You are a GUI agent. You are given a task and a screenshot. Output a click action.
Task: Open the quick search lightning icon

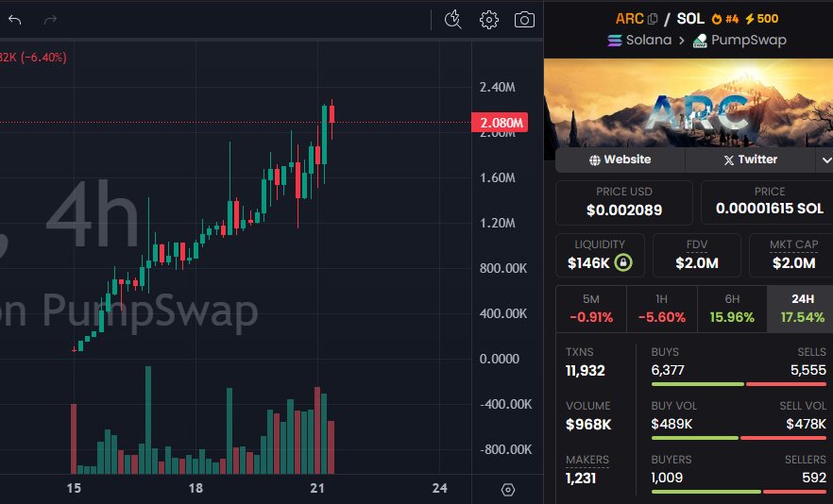(x=452, y=19)
